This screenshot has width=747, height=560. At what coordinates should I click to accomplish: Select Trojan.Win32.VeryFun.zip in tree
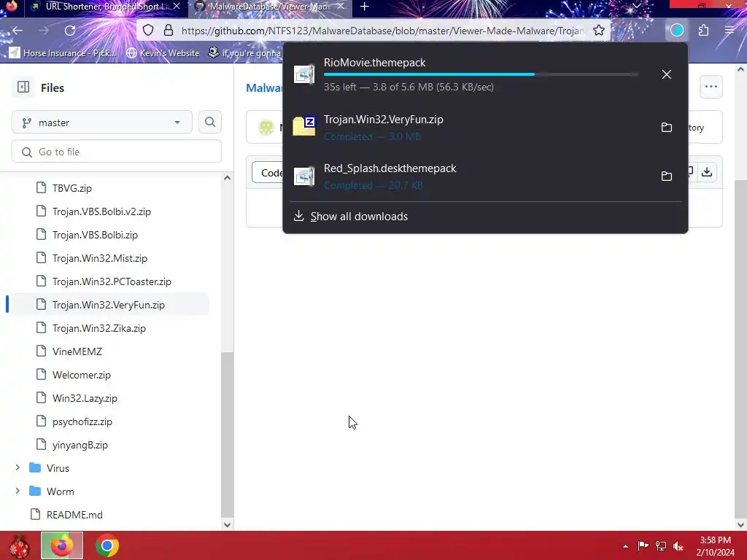coord(108,305)
